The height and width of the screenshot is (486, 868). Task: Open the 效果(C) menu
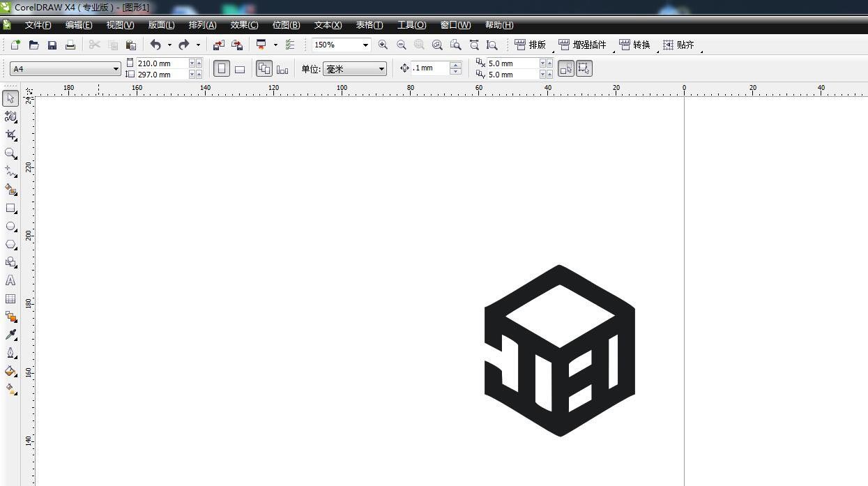coord(244,25)
